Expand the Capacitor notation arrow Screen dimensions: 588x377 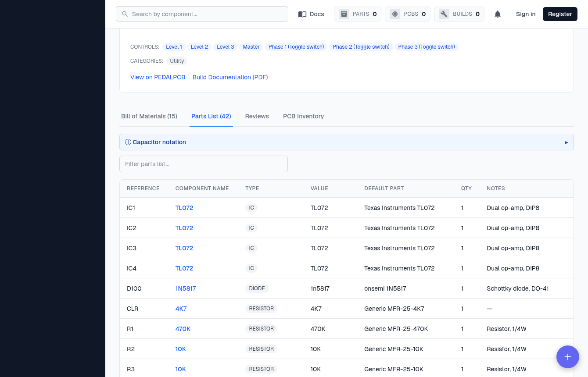click(566, 142)
